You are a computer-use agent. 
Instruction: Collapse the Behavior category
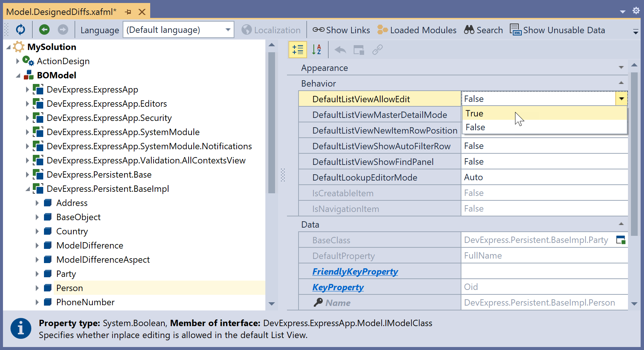point(621,83)
